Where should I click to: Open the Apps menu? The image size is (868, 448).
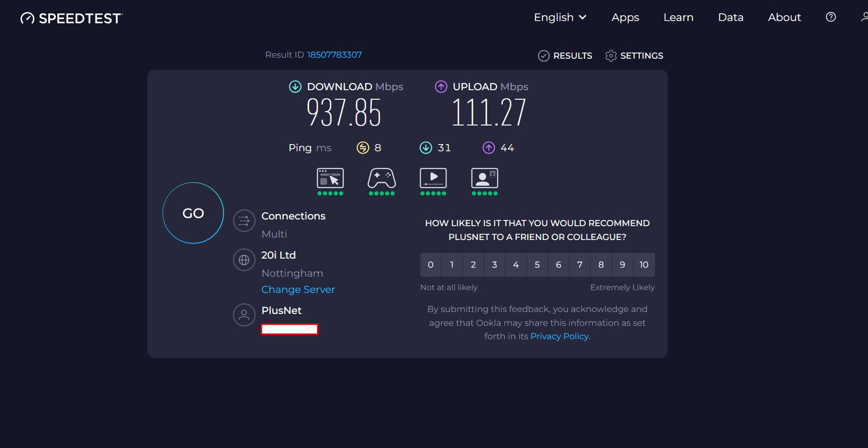(x=625, y=17)
